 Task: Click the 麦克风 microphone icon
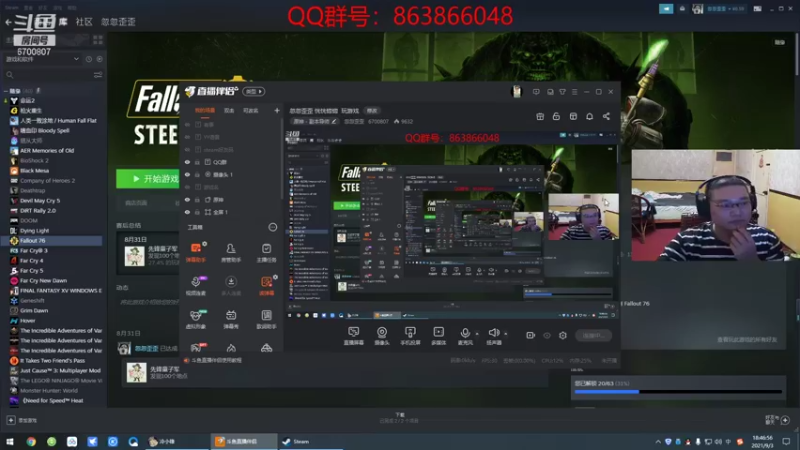(465, 335)
